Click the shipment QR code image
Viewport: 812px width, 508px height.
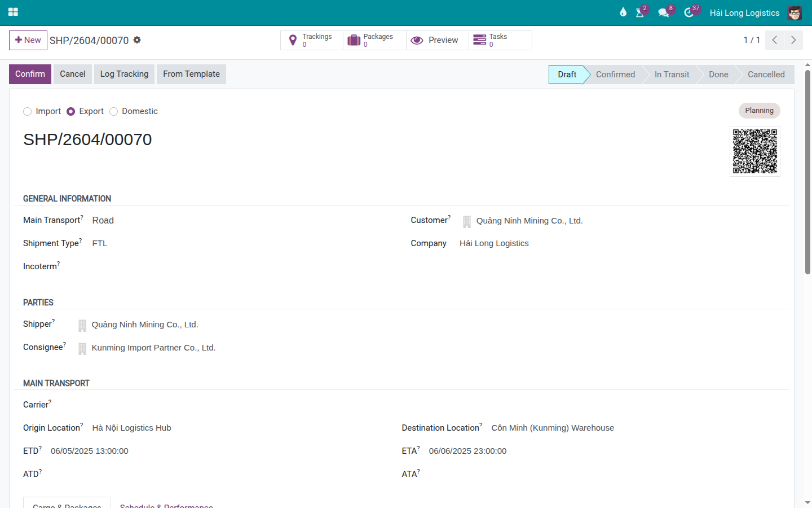click(755, 151)
